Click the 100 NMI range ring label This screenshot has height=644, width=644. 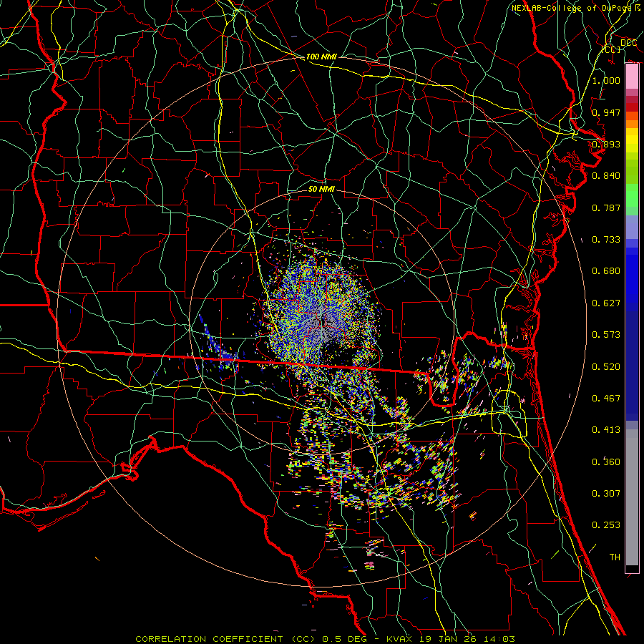pyautogui.click(x=321, y=57)
